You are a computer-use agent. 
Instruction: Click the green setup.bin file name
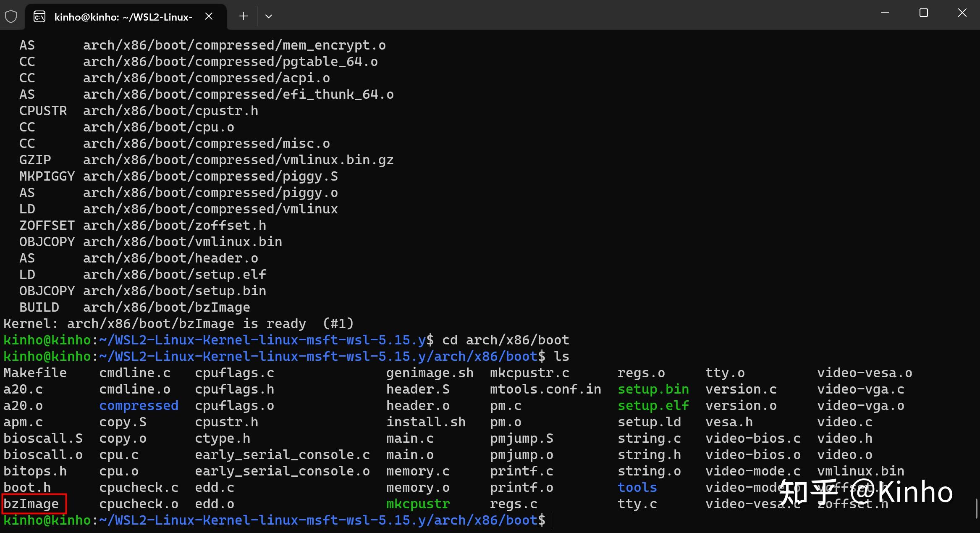pyautogui.click(x=653, y=389)
